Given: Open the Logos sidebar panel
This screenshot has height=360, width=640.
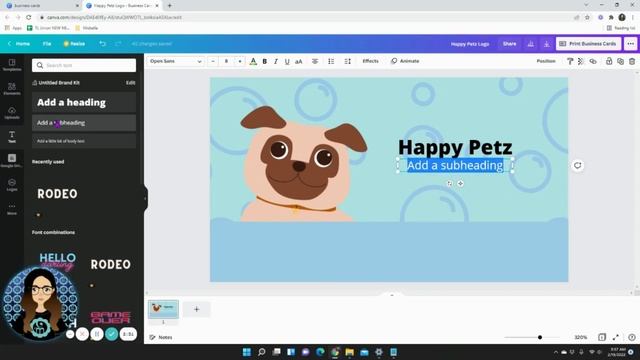Looking at the screenshot, I should pyautogui.click(x=12, y=185).
